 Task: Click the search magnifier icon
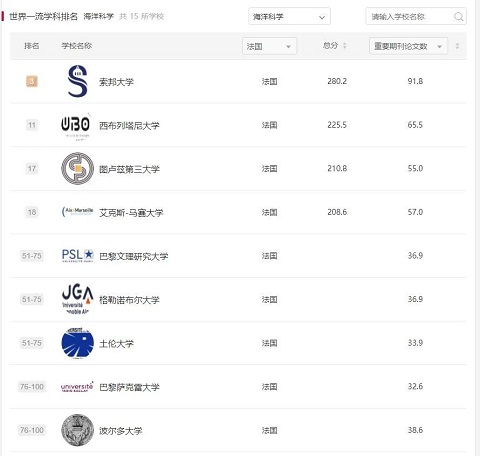tap(459, 16)
